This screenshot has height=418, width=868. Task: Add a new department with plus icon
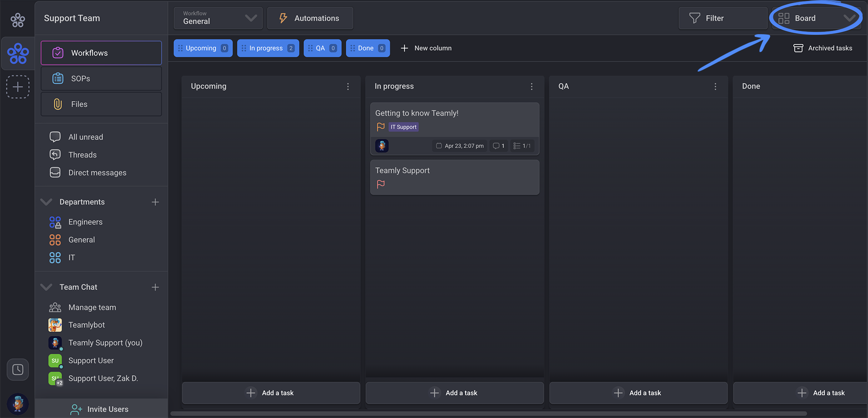click(x=155, y=202)
